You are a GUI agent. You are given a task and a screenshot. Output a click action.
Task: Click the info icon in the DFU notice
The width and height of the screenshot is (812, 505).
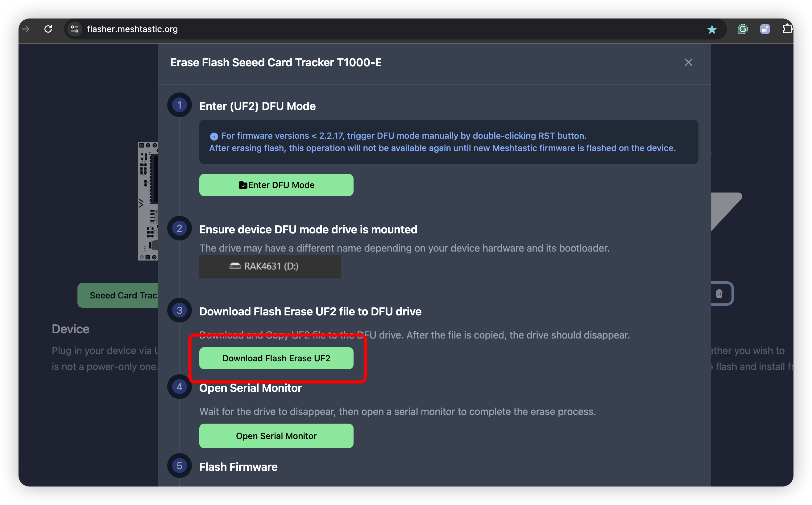pyautogui.click(x=214, y=136)
